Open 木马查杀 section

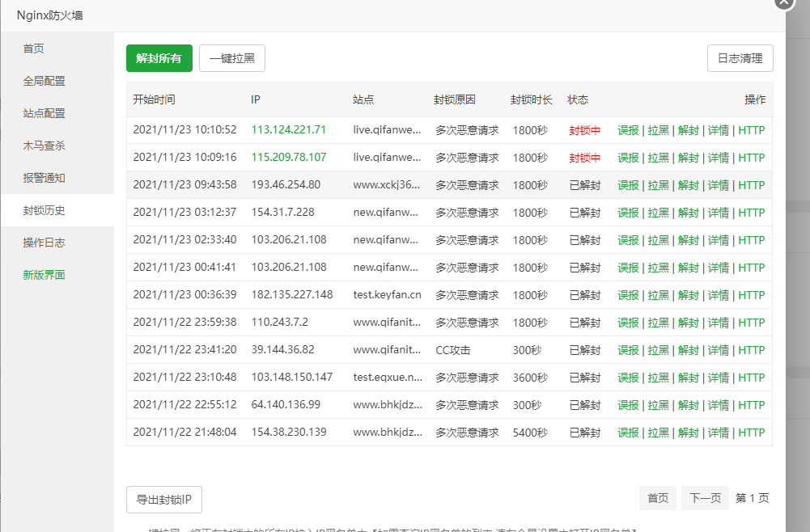(x=45, y=146)
